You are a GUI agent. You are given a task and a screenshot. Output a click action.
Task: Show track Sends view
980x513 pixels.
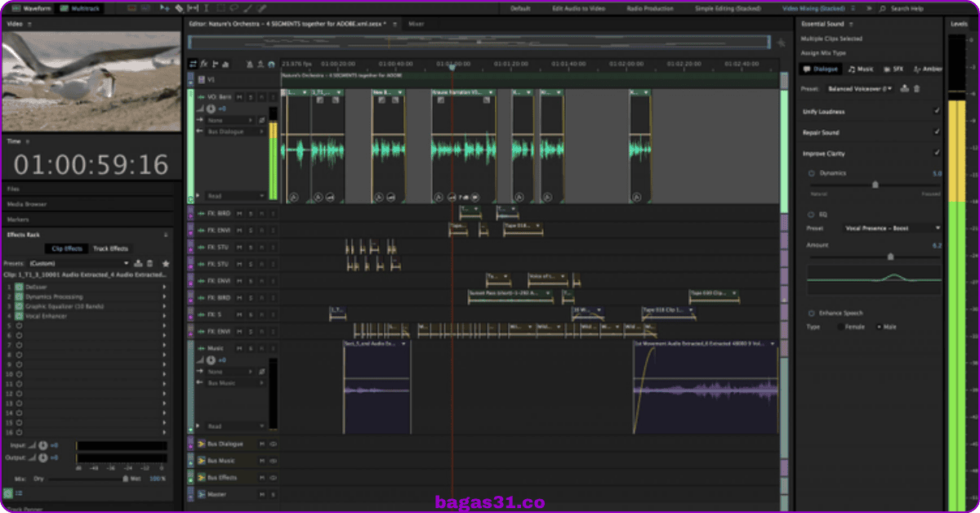point(215,64)
